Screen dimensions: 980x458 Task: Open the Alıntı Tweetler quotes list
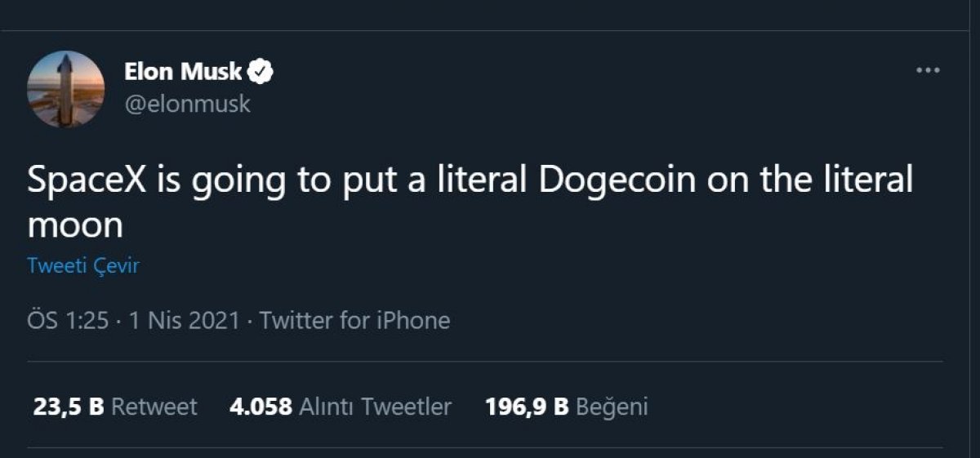[376, 407]
